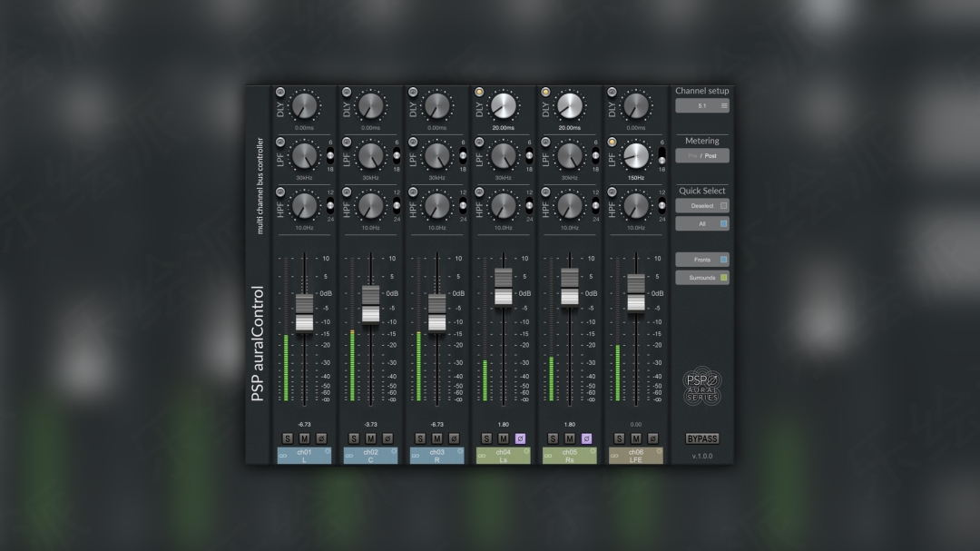Open gear settings on ch01 L label
The width and height of the screenshot is (980, 551).
click(328, 451)
